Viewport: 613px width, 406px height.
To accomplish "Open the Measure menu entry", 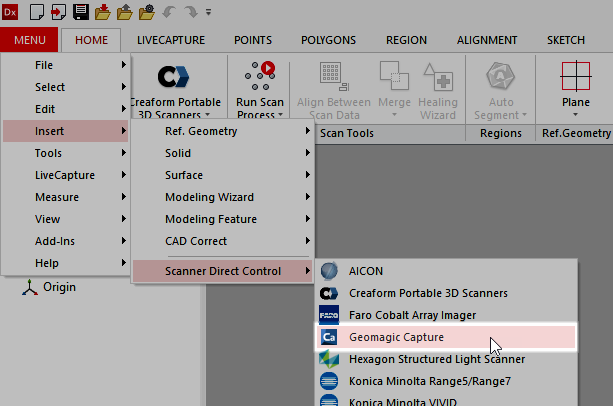I will (x=65, y=197).
